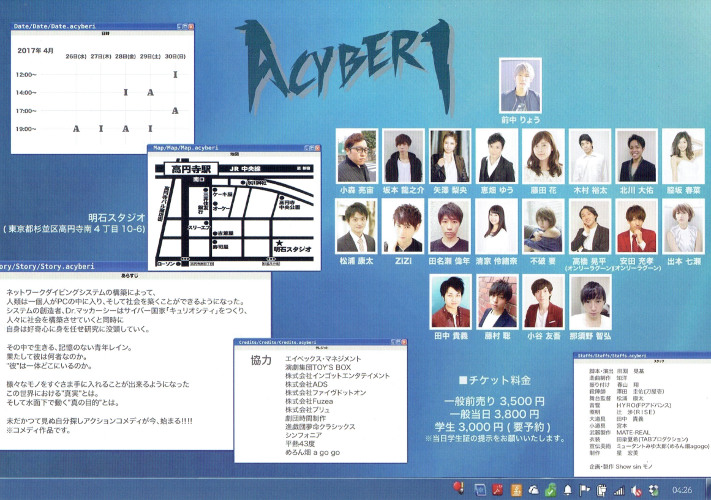The height and width of the screenshot is (500, 711).
Task: Click the red balloon icon in taskbar
Action: coord(458,489)
